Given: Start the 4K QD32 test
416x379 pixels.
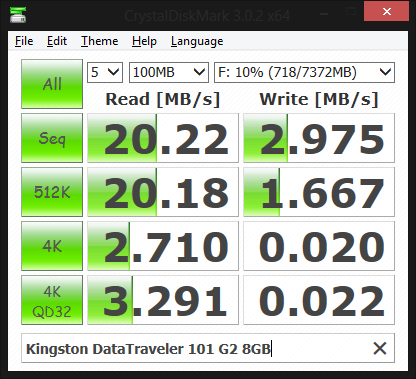Looking at the screenshot, I should 52,300.
